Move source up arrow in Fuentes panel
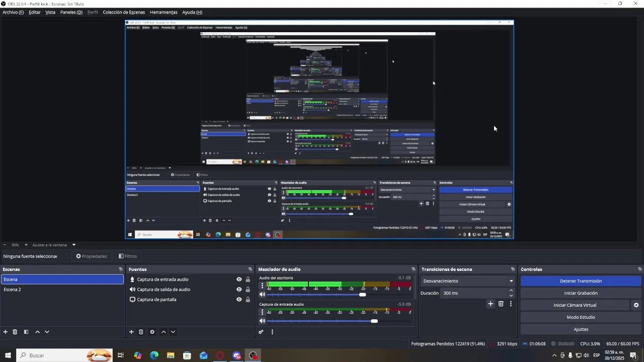This screenshot has height=362, width=644. coord(164,332)
